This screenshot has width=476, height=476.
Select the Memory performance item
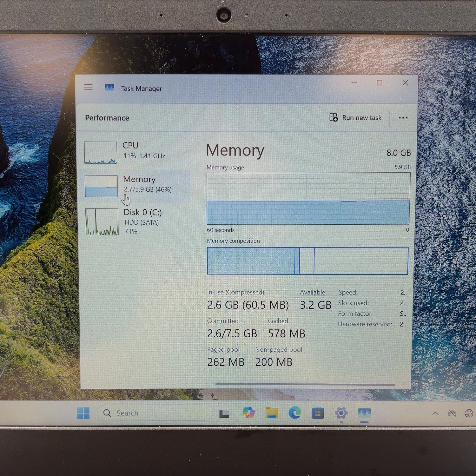tap(136, 186)
